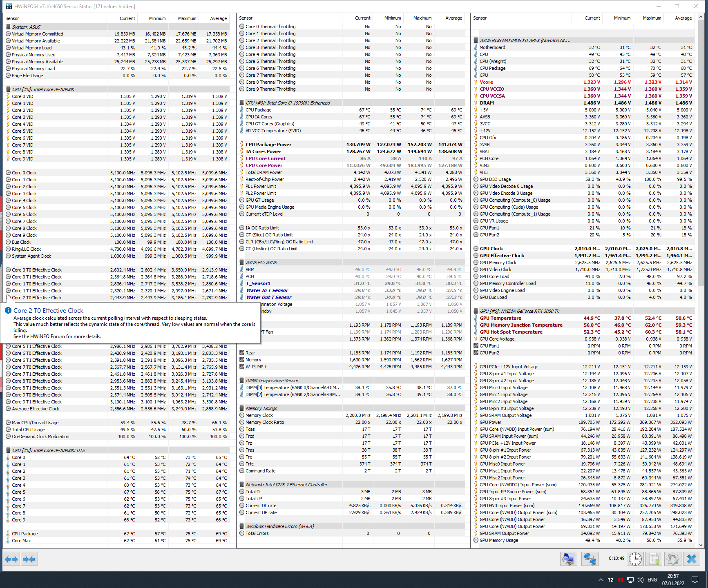Select the Max CPU/Thread Usage row

[118, 423]
